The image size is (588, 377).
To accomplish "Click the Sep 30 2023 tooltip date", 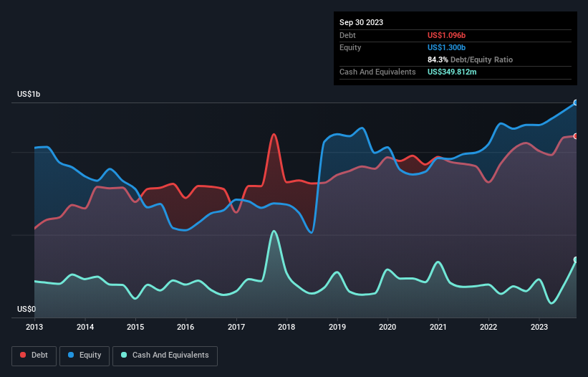I will pos(361,22).
